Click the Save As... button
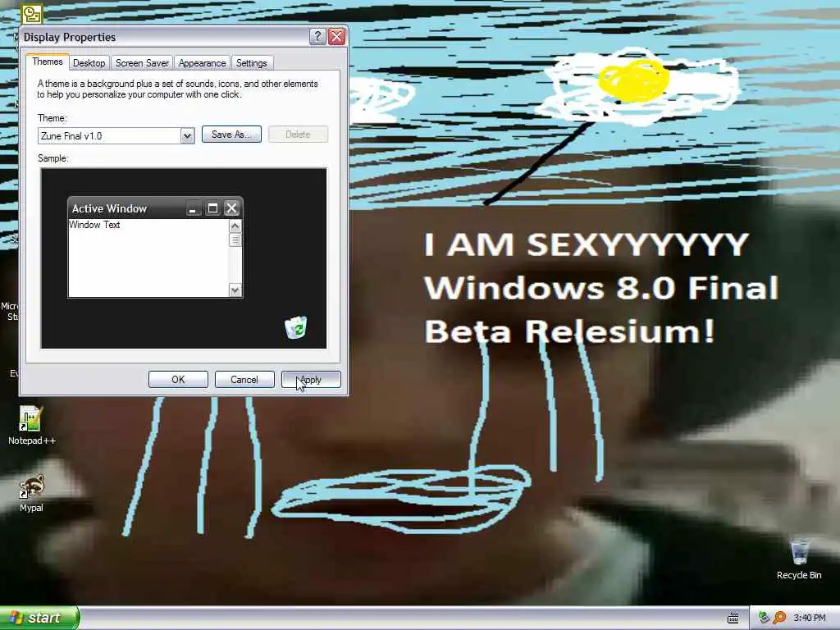 coord(231,135)
